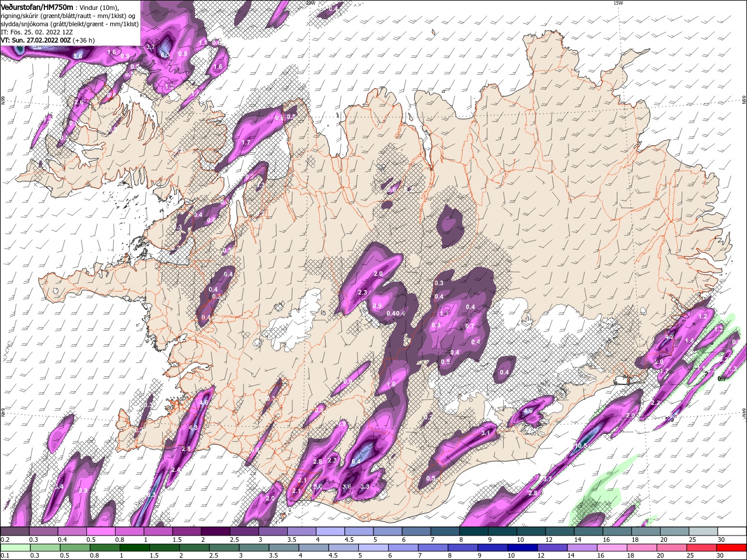Click the 4.2 value on the map
Viewport: 747px width, 560px height.
tap(669, 337)
